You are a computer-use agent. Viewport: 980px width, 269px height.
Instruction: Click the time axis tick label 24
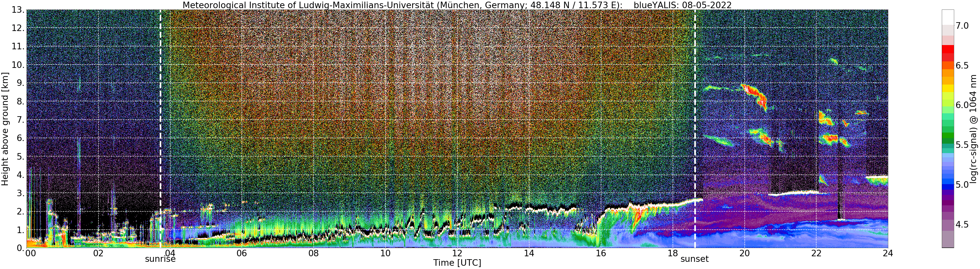888,253
